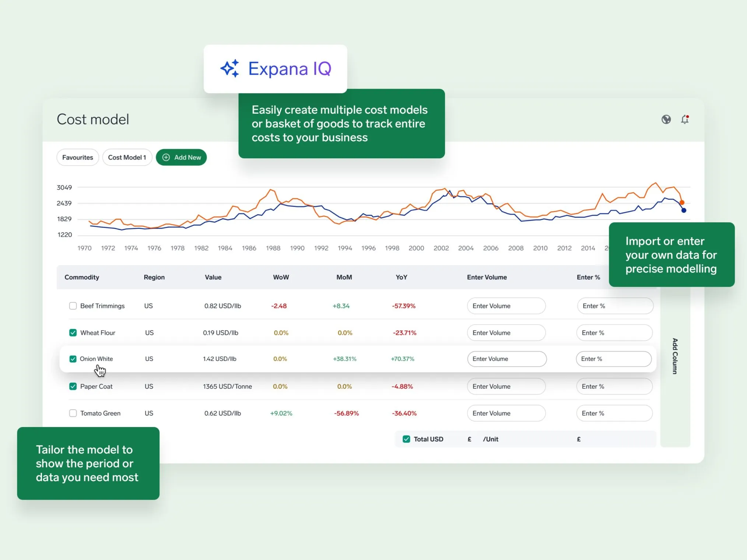Viewport: 747px width, 560px height.
Task: Enable the Beef Trimmings checkbox
Action: click(73, 306)
